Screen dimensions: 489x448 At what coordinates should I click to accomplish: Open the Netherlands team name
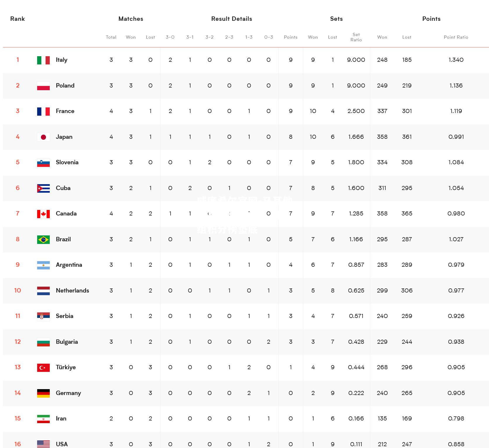point(72,290)
